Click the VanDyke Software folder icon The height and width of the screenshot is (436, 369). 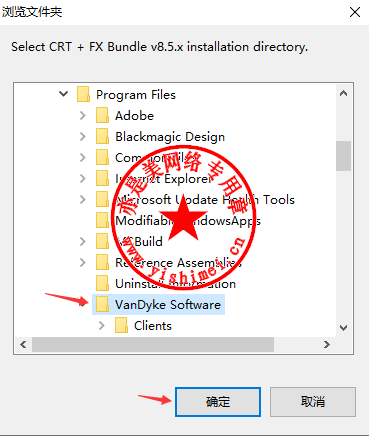(x=102, y=304)
